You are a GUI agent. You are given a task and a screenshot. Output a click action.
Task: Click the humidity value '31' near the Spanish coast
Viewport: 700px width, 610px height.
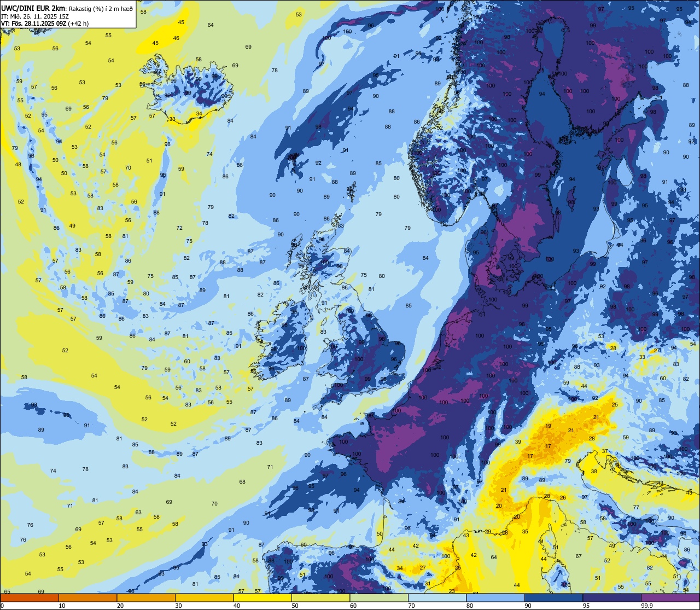tap(428, 584)
